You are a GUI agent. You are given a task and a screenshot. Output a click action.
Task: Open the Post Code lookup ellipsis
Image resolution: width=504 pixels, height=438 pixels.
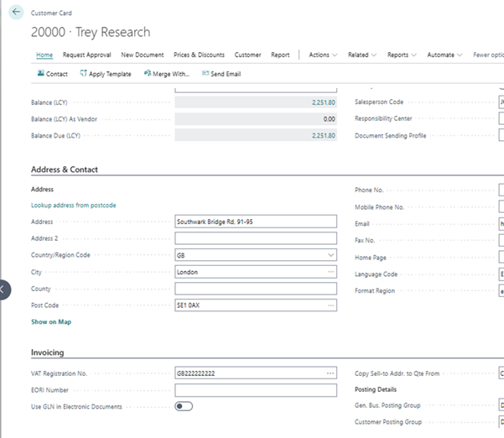[330, 305]
